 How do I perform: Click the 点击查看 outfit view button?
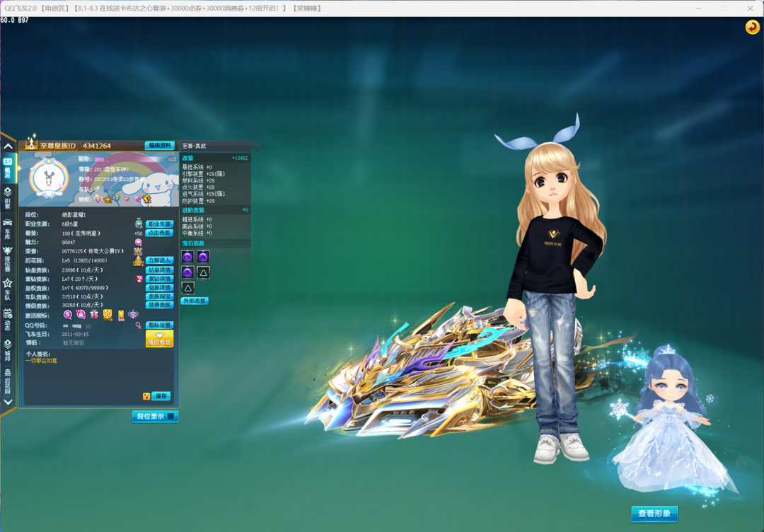159,233
